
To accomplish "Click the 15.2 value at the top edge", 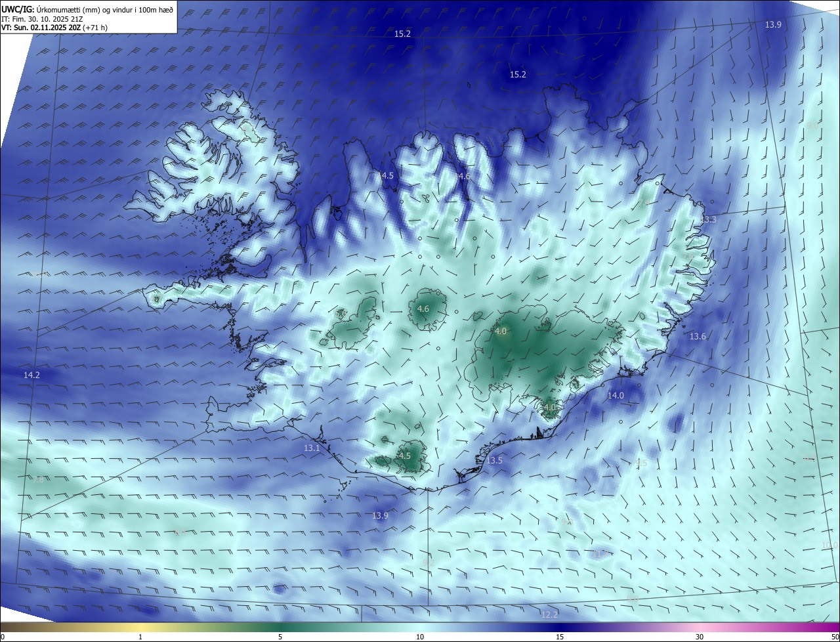I will 402,33.
